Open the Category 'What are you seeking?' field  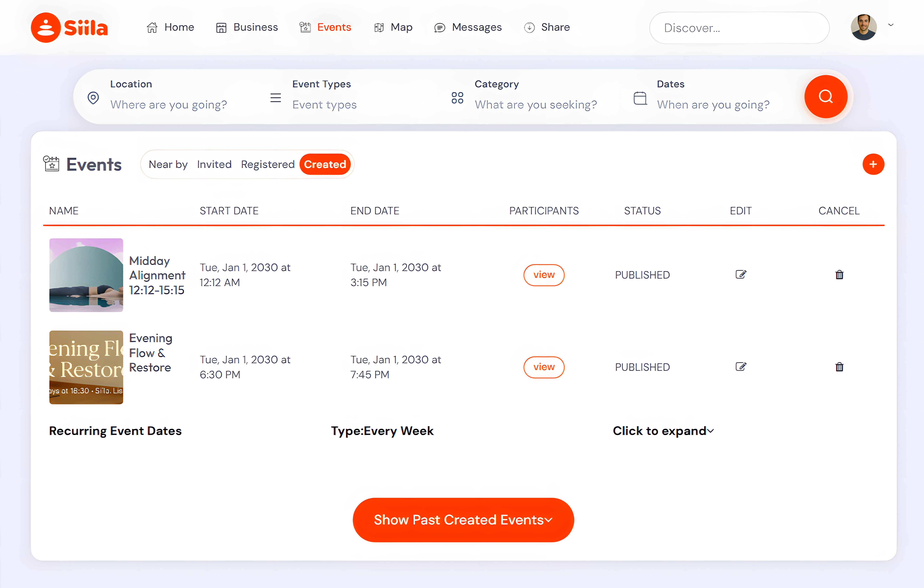[x=536, y=105]
